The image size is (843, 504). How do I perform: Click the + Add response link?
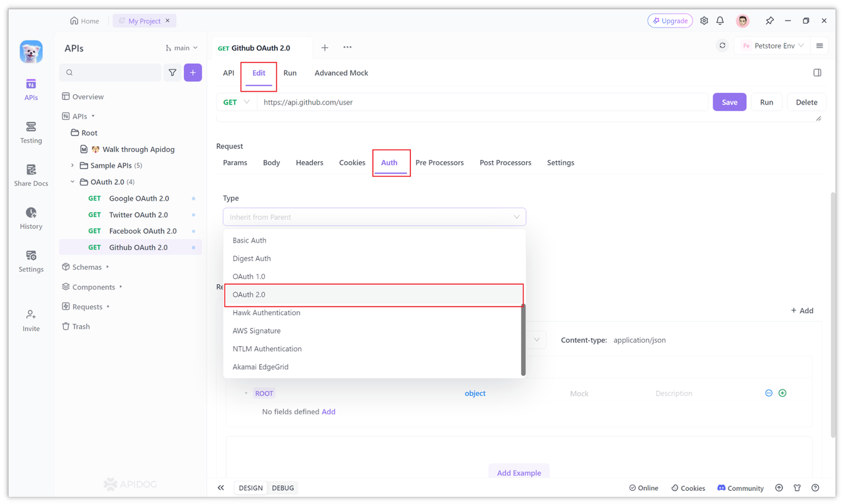[x=802, y=311]
